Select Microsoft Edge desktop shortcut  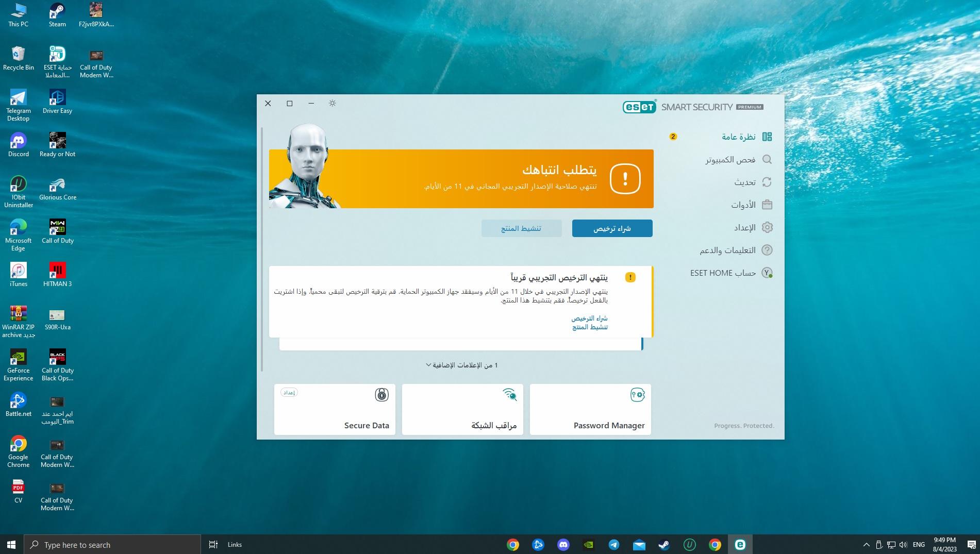[x=18, y=235]
